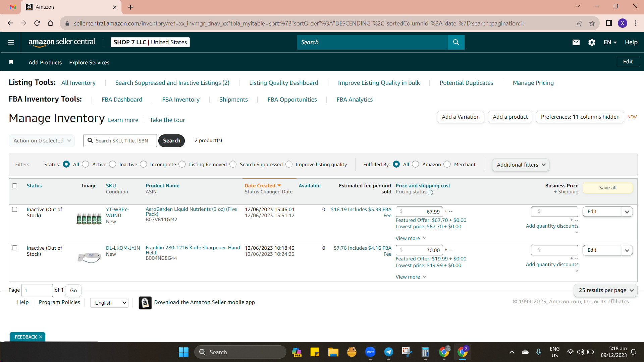Choose the Search Suppressed status radio
This screenshot has height=362, width=644.
coord(233,164)
